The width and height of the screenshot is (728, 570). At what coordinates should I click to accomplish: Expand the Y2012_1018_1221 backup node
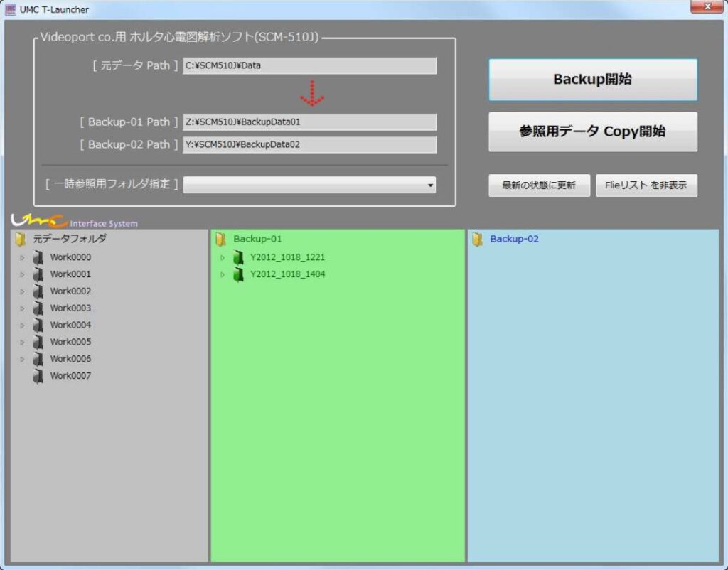pos(223,257)
